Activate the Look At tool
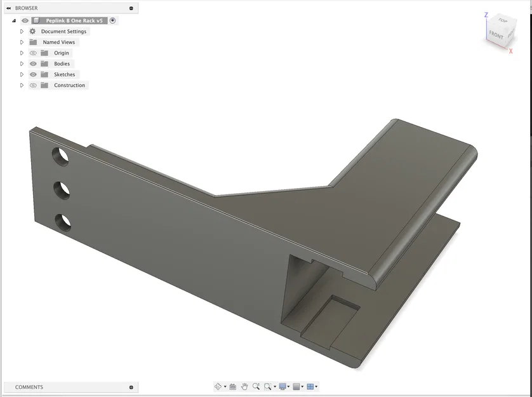 coord(233,387)
